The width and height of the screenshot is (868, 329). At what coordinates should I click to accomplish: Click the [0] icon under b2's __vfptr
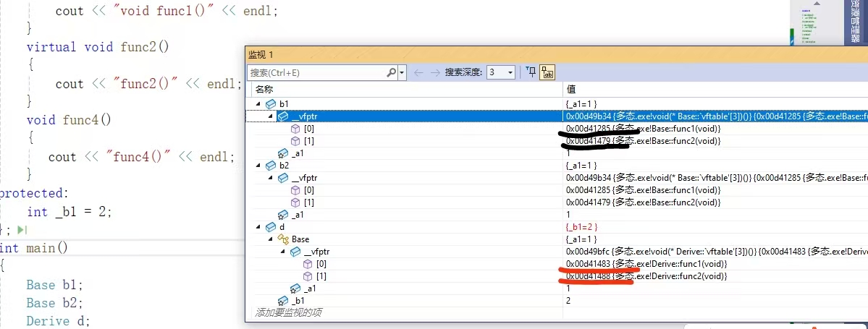[295, 190]
